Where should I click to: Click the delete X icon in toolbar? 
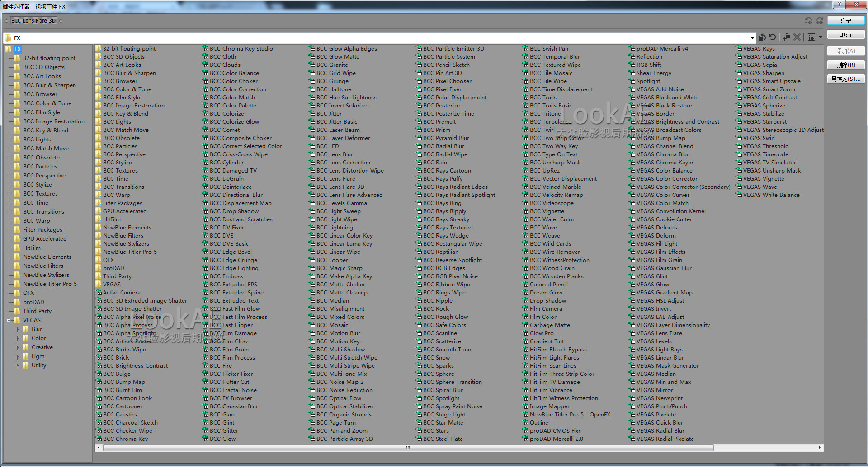797,37
